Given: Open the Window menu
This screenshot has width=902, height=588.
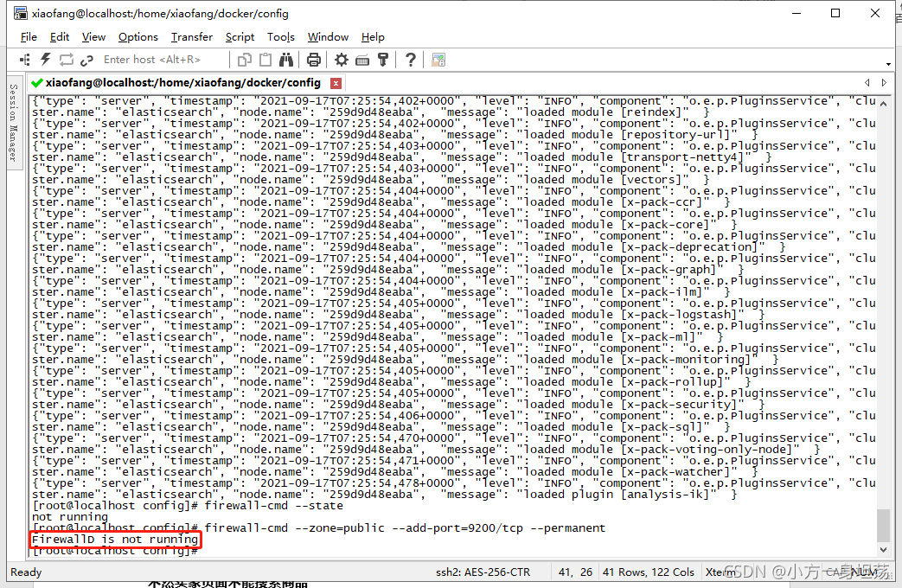Looking at the screenshot, I should pyautogui.click(x=328, y=37).
